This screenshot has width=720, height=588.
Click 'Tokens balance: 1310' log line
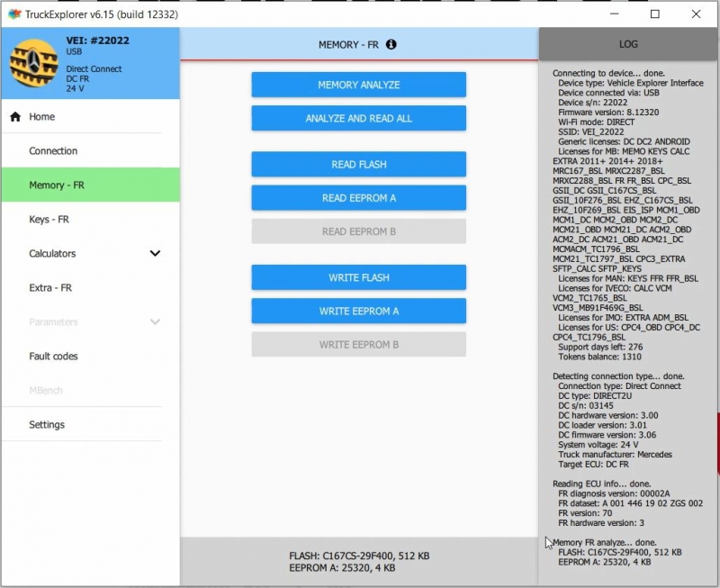(599, 357)
